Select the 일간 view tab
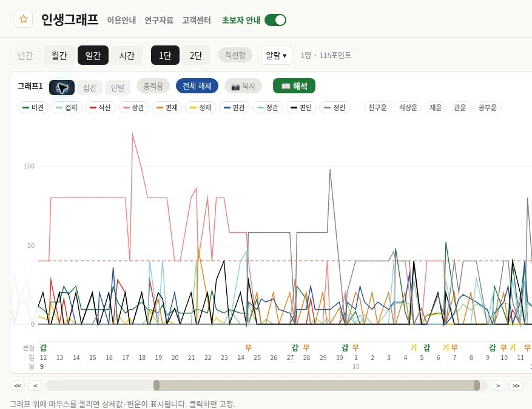Image resolution: width=532 pixels, height=409 pixels. pyautogui.click(x=93, y=55)
